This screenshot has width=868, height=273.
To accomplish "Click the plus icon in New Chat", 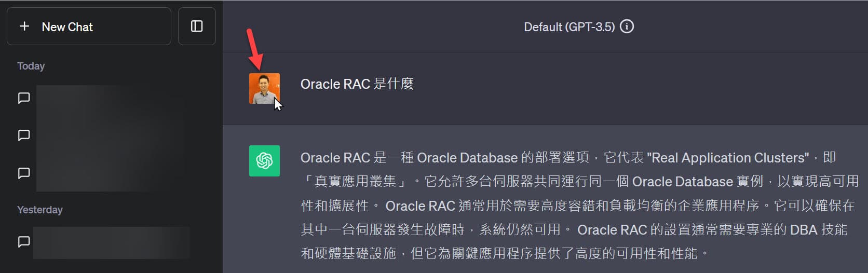I will (24, 26).
